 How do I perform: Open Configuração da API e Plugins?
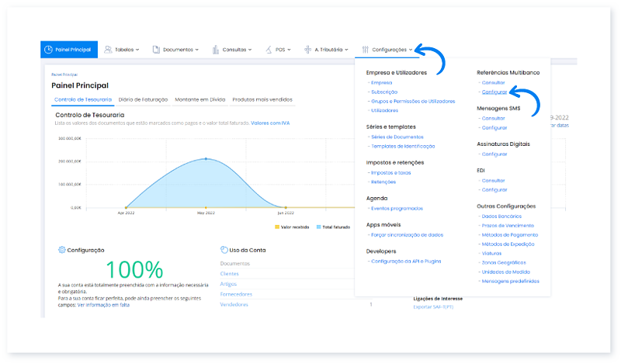coord(406,262)
